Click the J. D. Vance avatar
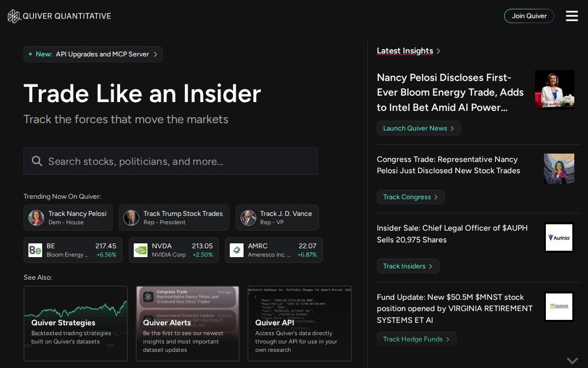 coord(248,218)
